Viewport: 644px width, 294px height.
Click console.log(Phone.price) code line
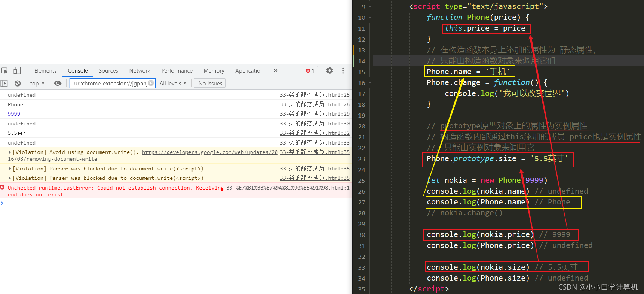(480, 245)
